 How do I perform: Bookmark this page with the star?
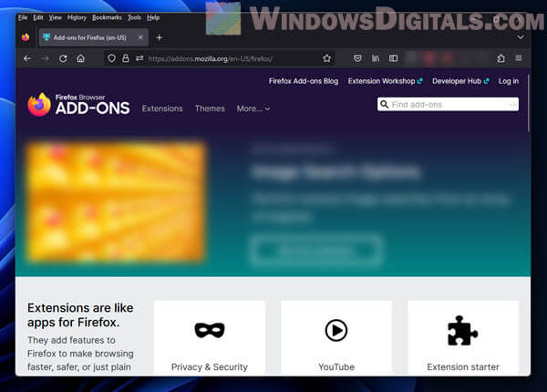pos(326,58)
